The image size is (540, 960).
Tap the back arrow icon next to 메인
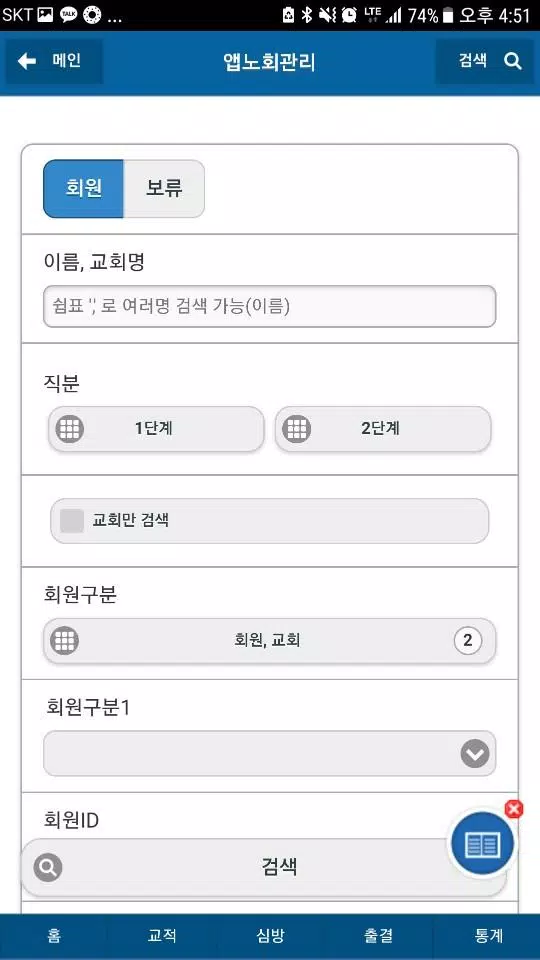(27, 61)
